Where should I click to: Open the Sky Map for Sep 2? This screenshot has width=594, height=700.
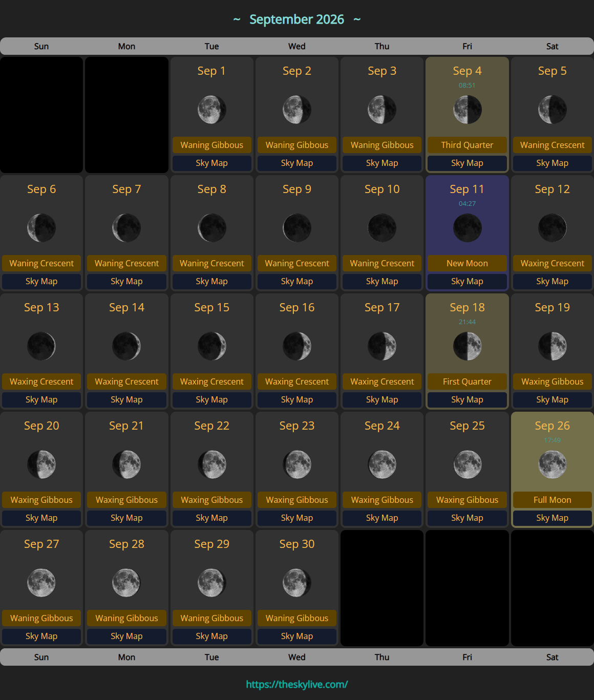296,163
